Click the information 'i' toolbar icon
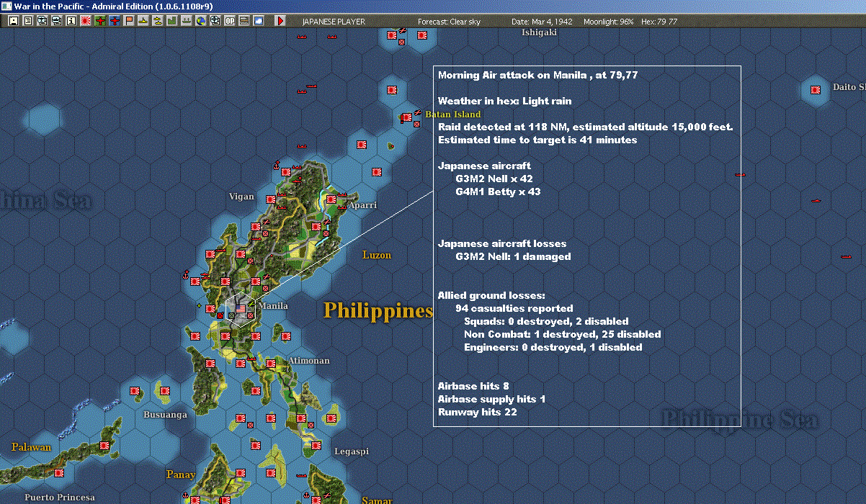Image resolution: width=866 pixels, height=504 pixels. (71, 21)
